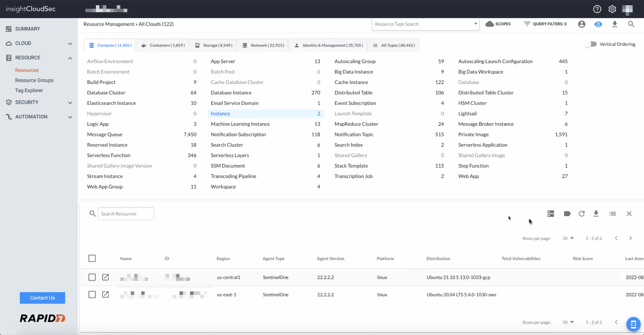Open the column list options icon
Viewport: 644px width, 335px height.
point(613,214)
